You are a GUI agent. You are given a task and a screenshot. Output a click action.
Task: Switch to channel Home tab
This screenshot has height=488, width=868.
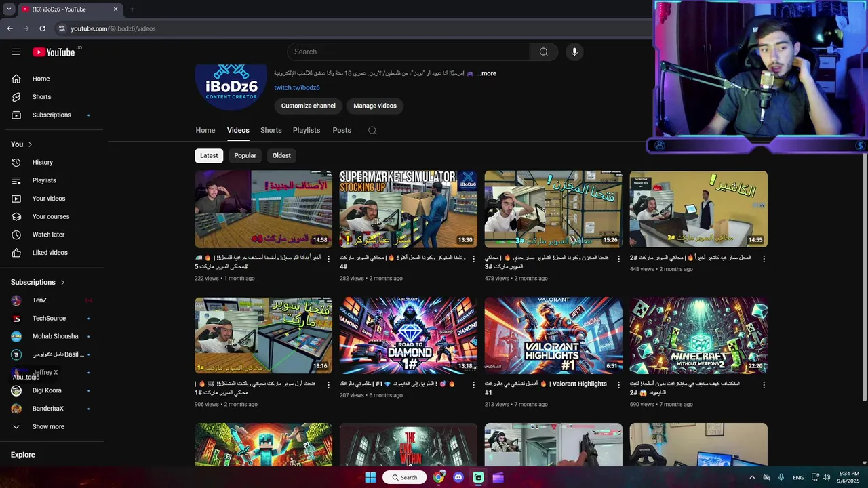205,130
